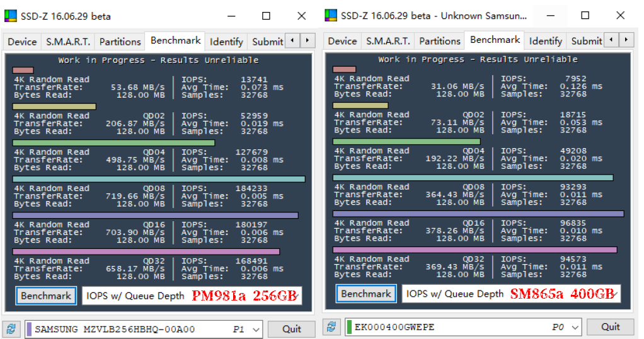Open Partitions tab in left window
Image resolution: width=644 pixels, height=339 pixels.
pos(120,42)
